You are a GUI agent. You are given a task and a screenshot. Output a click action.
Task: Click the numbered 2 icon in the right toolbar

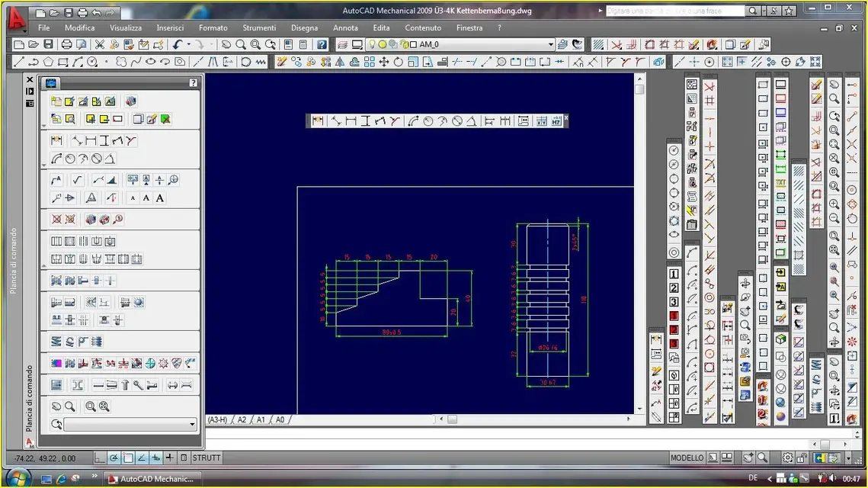click(674, 288)
